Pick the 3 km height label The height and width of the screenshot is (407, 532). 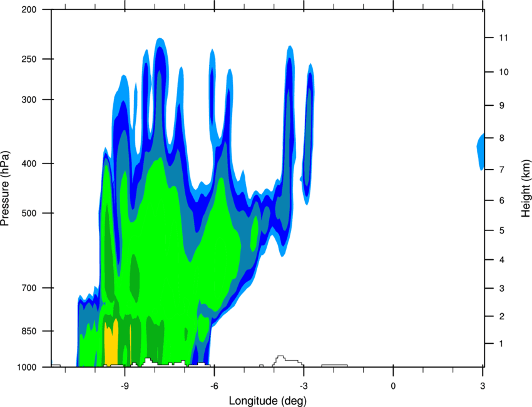click(x=501, y=289)
